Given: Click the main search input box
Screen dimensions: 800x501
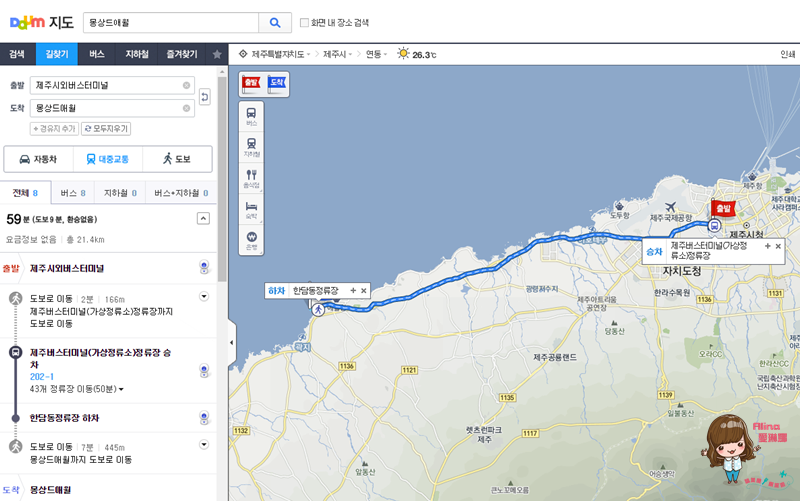Looking at the screenshot, I should click(171, 22).
